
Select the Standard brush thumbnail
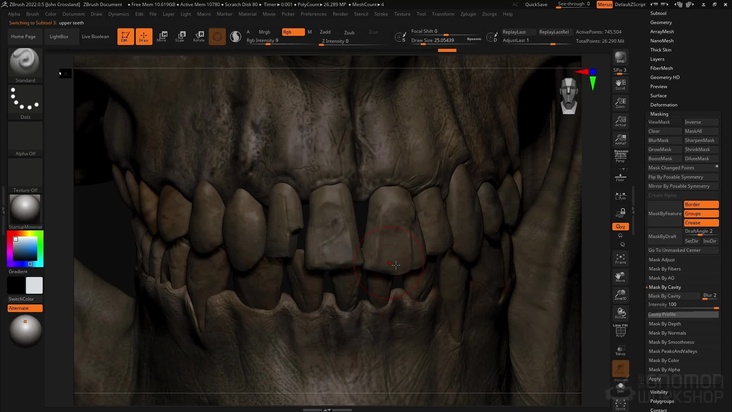tap(25, 63)
